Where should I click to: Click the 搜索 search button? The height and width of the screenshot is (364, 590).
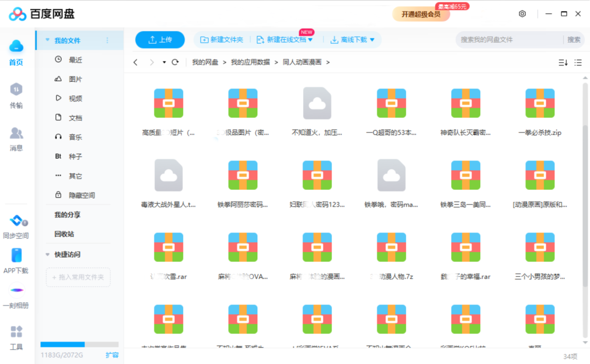[574, 40]
